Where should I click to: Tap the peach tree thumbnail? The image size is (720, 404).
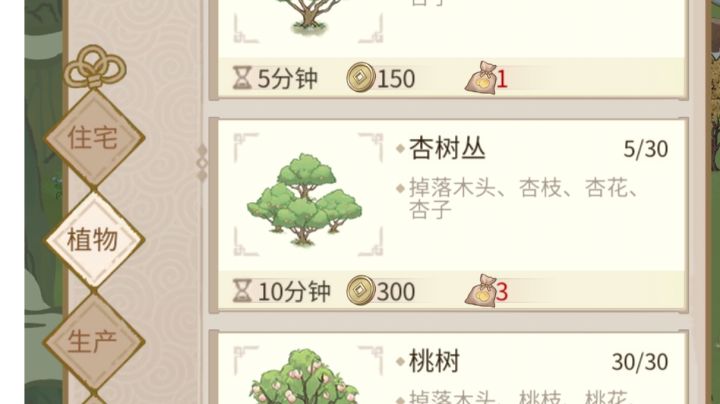point(304,376)
